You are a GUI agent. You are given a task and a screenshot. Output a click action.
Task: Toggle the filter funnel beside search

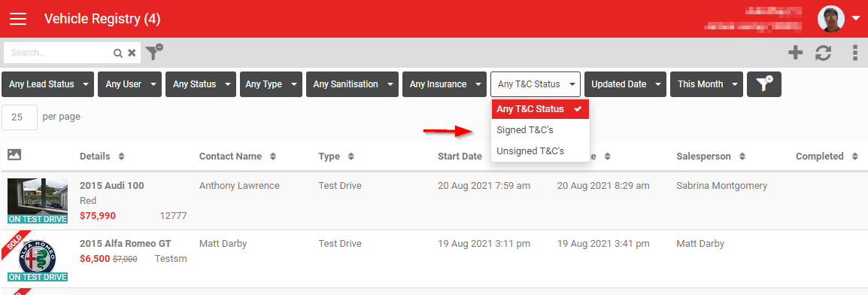[154, 52]
